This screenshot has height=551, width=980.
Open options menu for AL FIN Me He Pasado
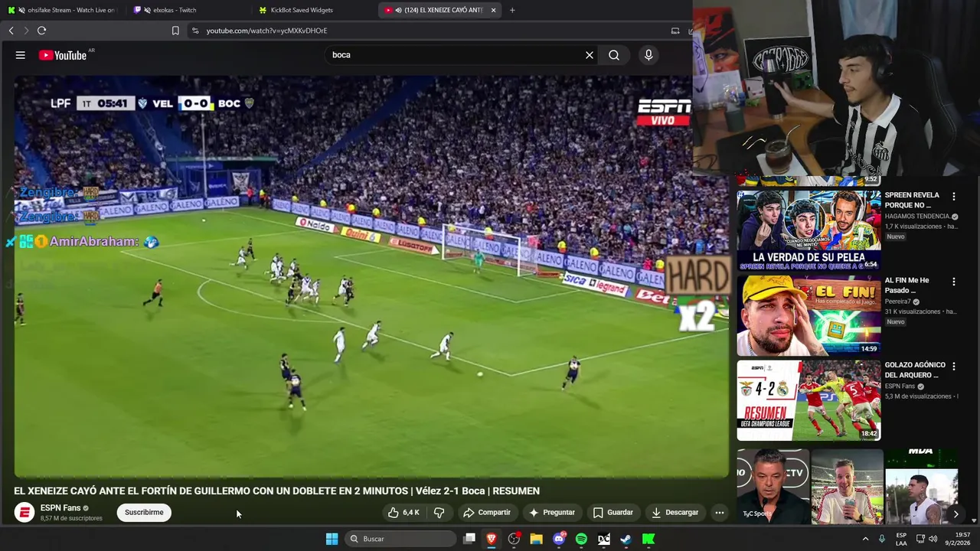click(953, 282)
